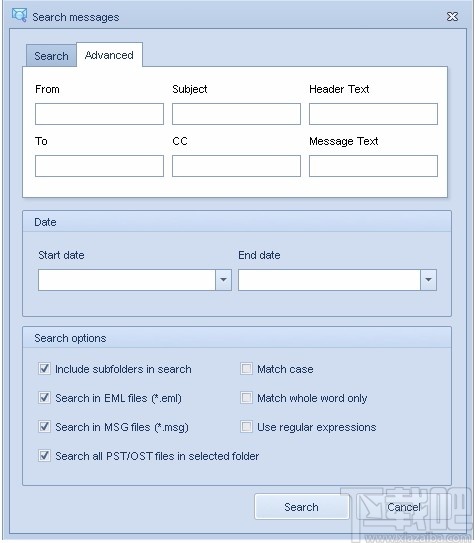Screen dimensions: 475x543
Task: Enable the Match case checkbox
Action: [247, 368]
